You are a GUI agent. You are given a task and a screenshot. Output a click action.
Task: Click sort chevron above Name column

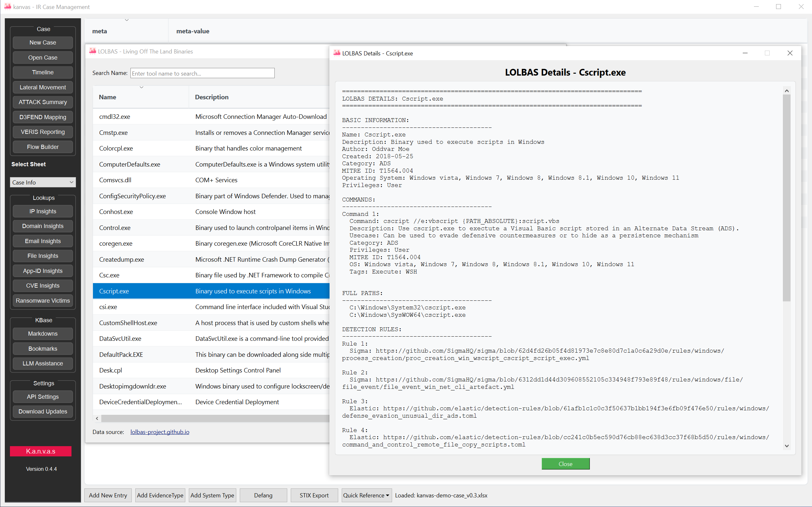[x=142, y=87]
